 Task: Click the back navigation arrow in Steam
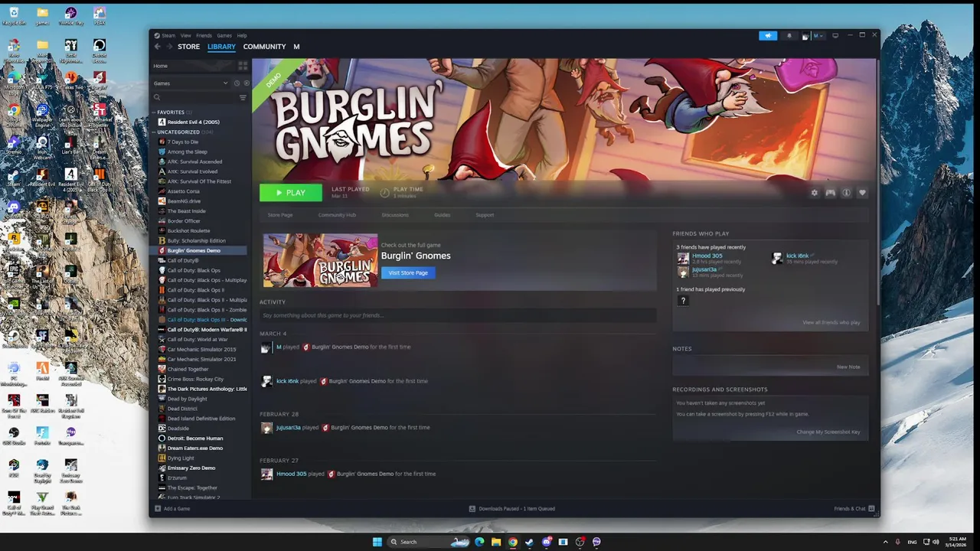tap(158, 47)
